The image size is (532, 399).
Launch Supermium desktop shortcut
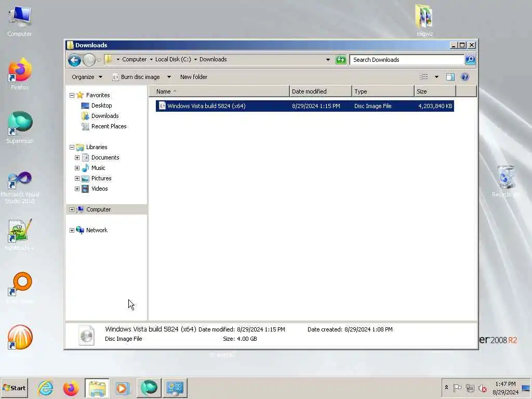point(20,128)
